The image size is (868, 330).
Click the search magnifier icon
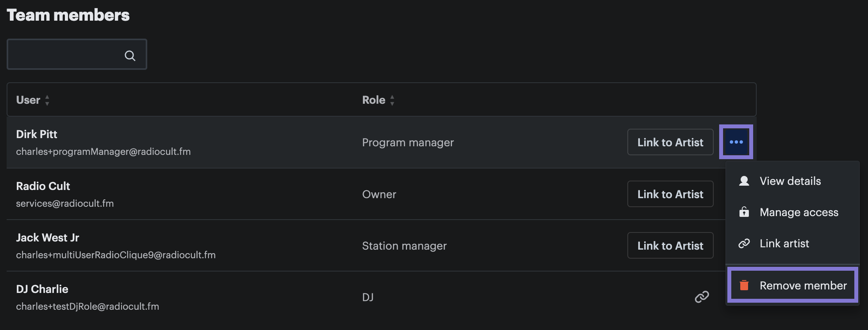pos(130,55)
